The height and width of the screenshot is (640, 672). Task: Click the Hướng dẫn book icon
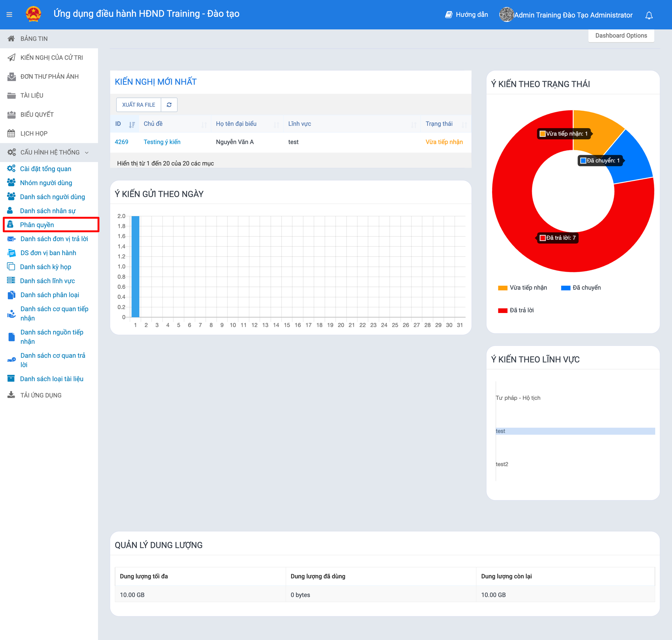click(x=448, y=15)
